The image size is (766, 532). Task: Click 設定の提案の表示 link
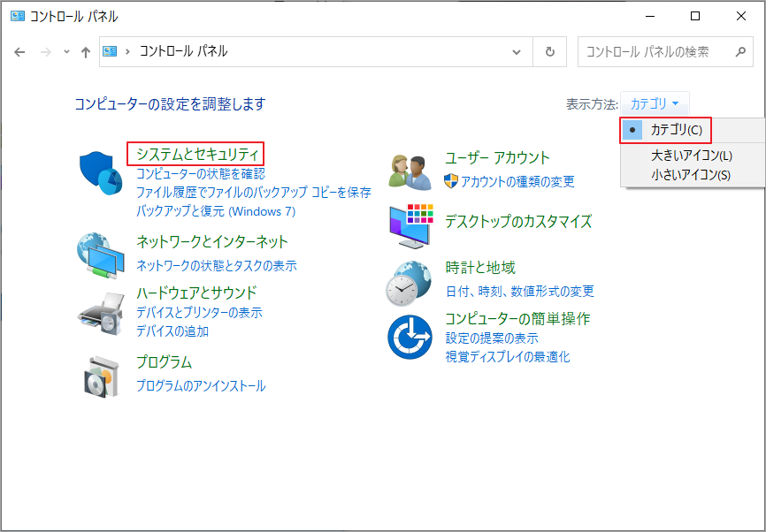click(492, 338)
